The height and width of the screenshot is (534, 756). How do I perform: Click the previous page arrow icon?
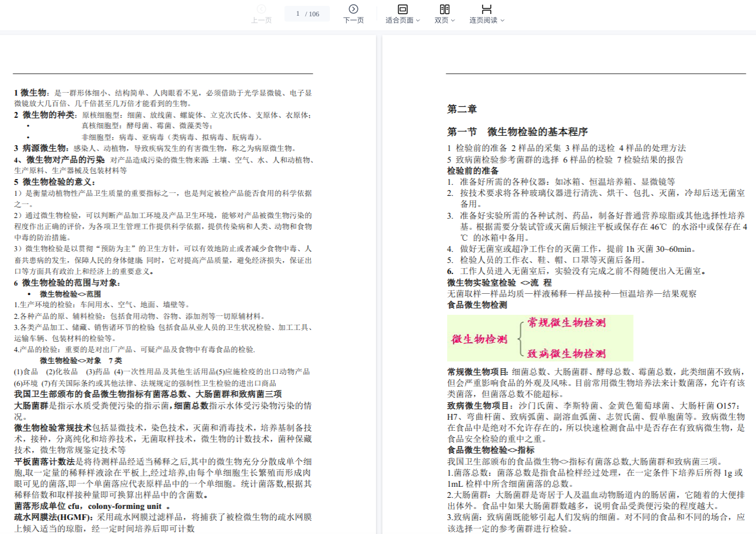click(x=261, y=9)
